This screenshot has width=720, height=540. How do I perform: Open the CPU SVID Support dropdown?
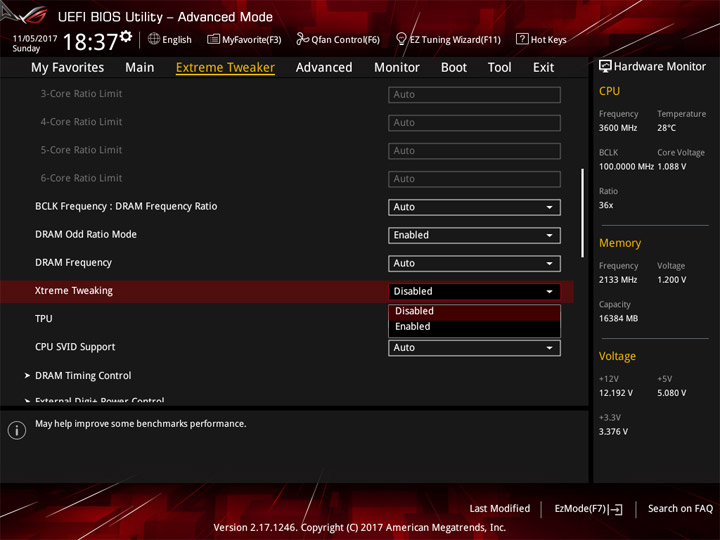pyautogui.click(x=474, y=348)
